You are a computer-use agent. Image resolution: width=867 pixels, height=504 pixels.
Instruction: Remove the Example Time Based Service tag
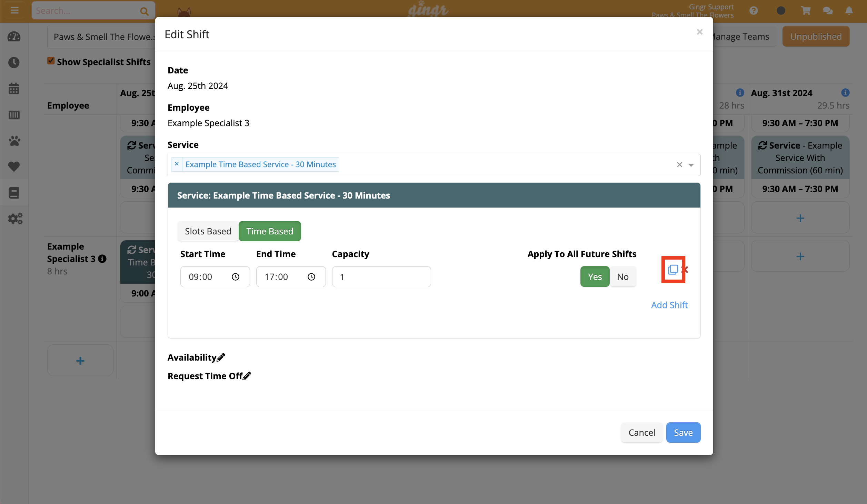[x=177, y=164]
